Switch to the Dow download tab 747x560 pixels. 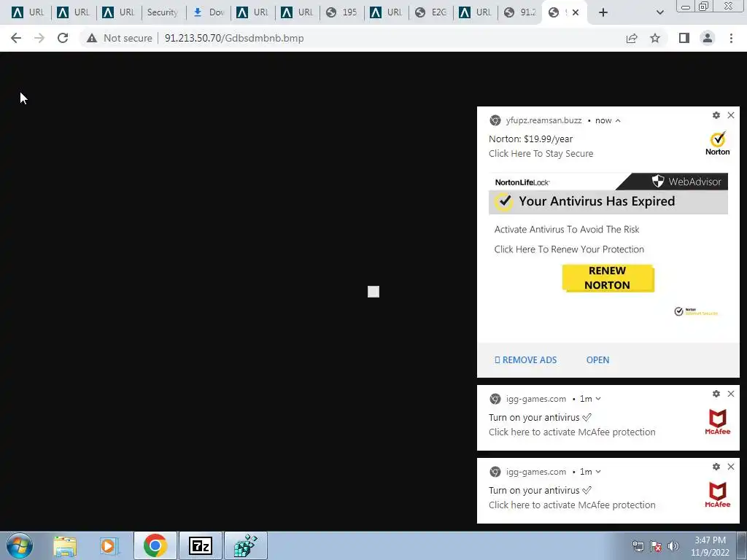(208, 12)
